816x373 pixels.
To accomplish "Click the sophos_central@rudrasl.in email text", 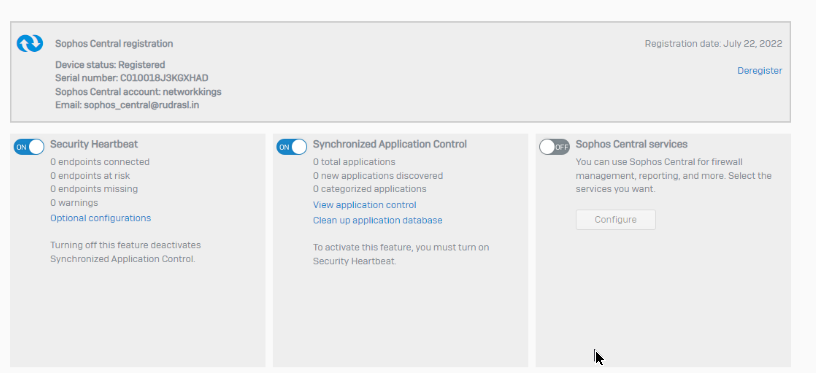I will click(142, 105).
